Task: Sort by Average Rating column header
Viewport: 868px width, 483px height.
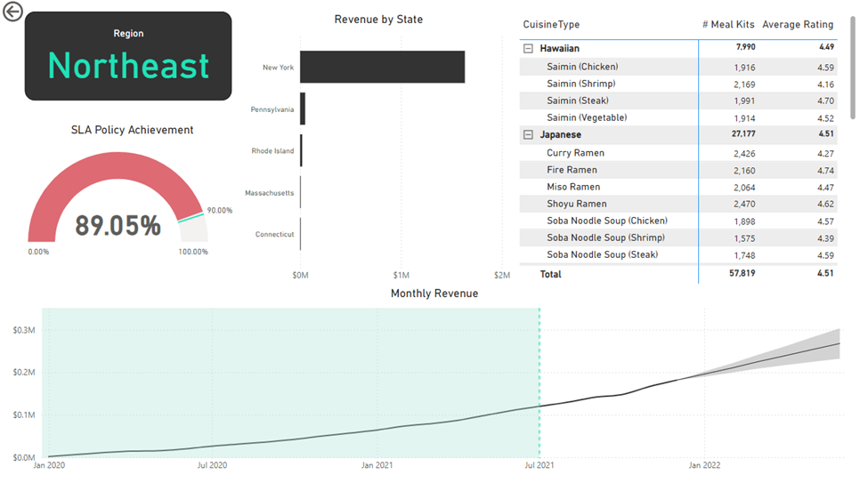Action: coord(798,25)
